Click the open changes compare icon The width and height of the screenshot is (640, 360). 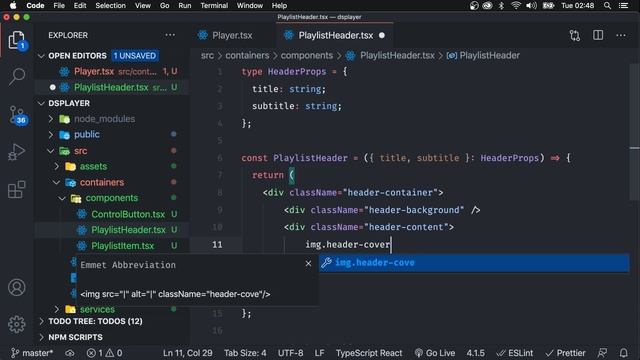click(x=575, y=36)
